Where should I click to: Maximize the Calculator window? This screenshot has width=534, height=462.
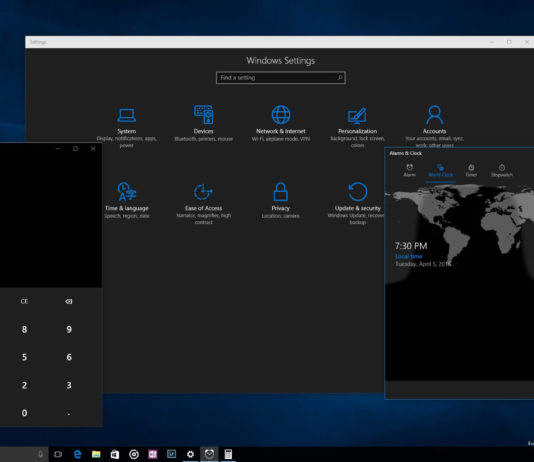(x=76, y=149)
